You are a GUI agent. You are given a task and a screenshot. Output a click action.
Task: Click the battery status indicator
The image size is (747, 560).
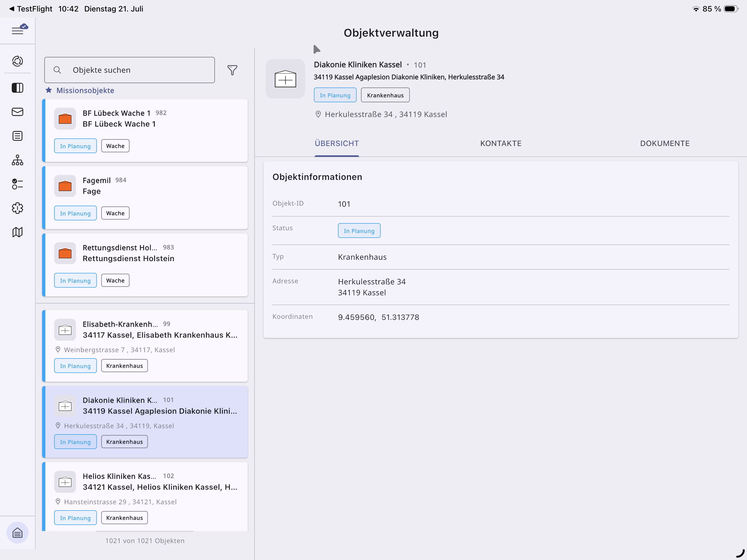pyautogui.click(x=731, y=9)
